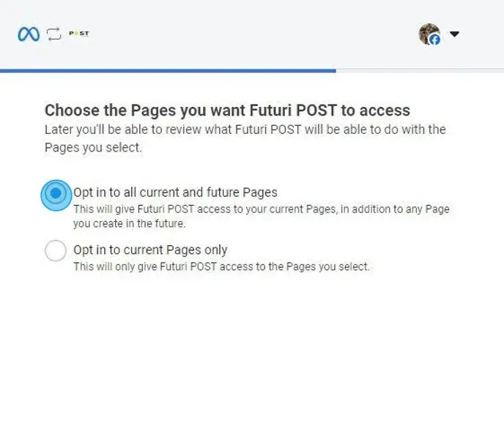Click the Facebook badge on the avatar
The image size is (504, 429).
(x=434, y=40)
